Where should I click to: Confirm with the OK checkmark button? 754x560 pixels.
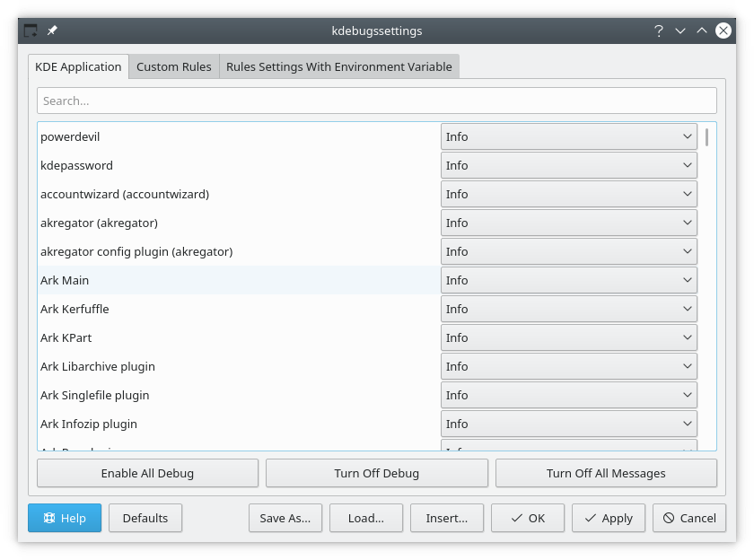point(527,518)
